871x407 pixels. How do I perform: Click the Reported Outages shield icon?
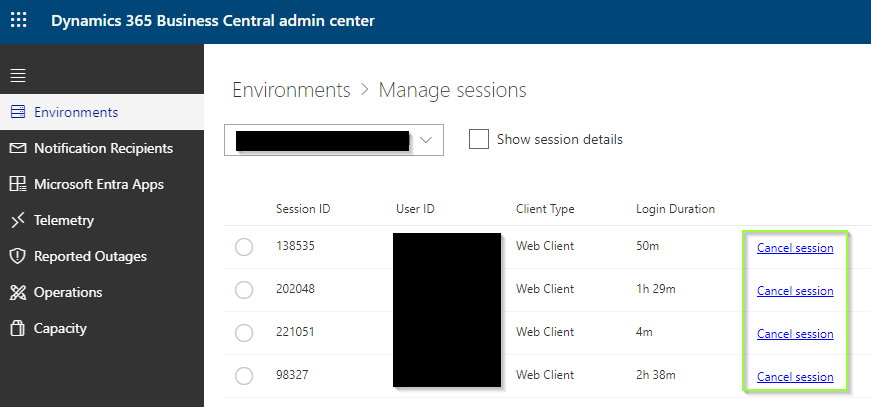[x=17, y=256]
